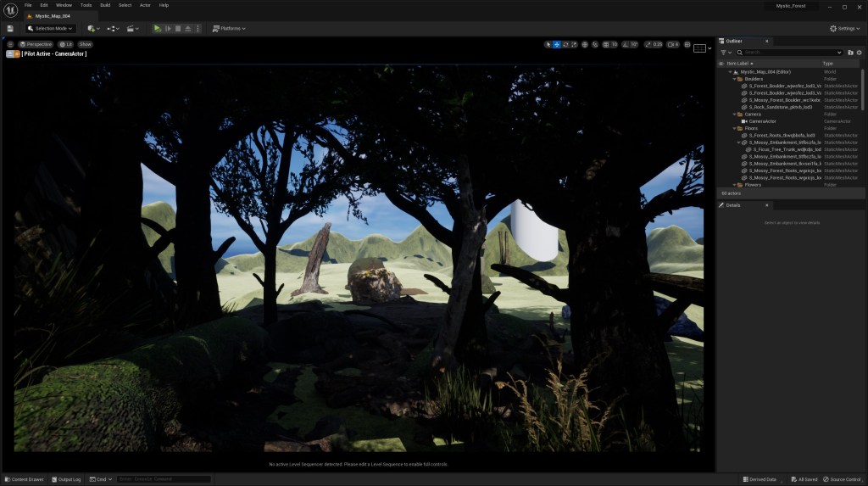Switch to the Details panel tab
This screenshot has height=486, width=868.
[x=733, y=205]
